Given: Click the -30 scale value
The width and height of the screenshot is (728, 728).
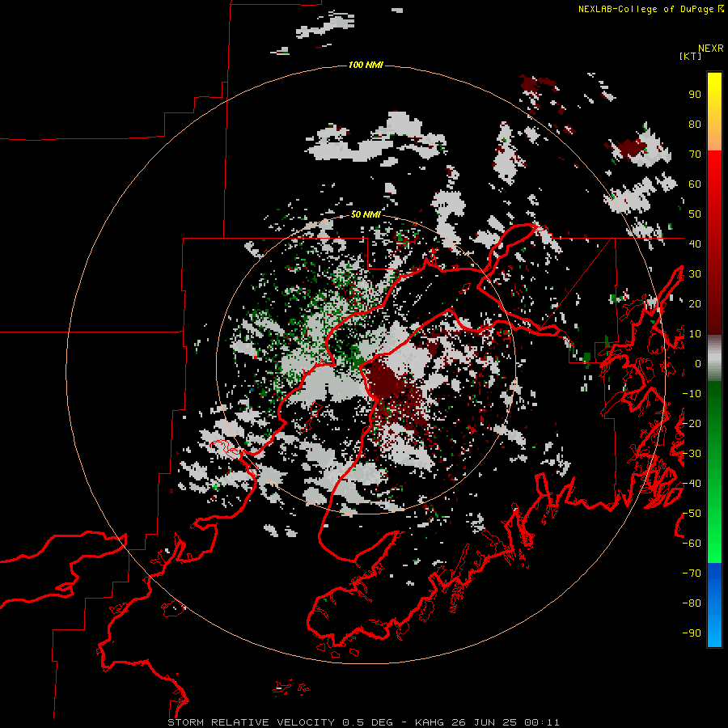Looking at the screenshot, I should 692,454.
